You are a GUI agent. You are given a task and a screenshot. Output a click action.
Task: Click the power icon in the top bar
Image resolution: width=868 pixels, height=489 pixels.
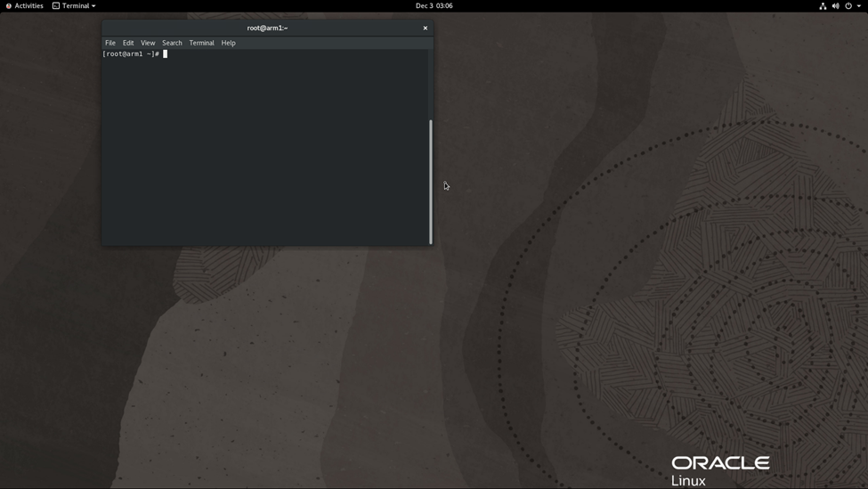pyautogui.click(x=848, y=6)
